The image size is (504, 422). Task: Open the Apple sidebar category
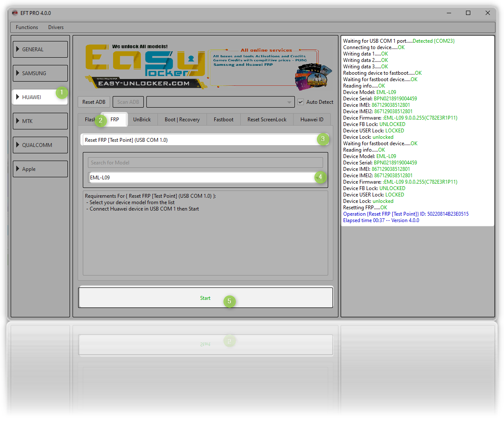point(40,169)
